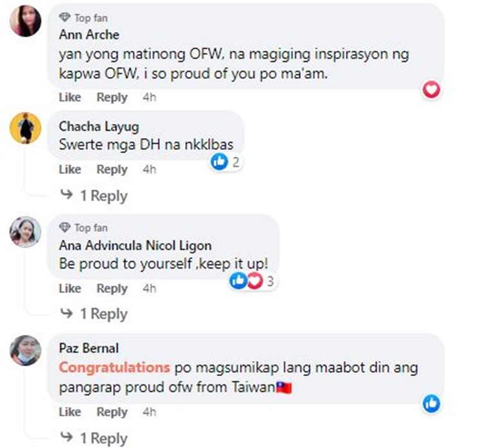Viewport: 482px width, 448px height.
Task: Open Paz Bernal's profile name link
Action: pyautogui.click(x=89, y=348)
